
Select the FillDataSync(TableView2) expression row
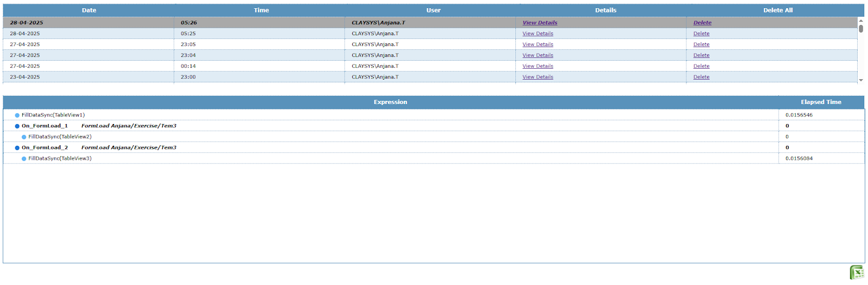tap(433, 137)
